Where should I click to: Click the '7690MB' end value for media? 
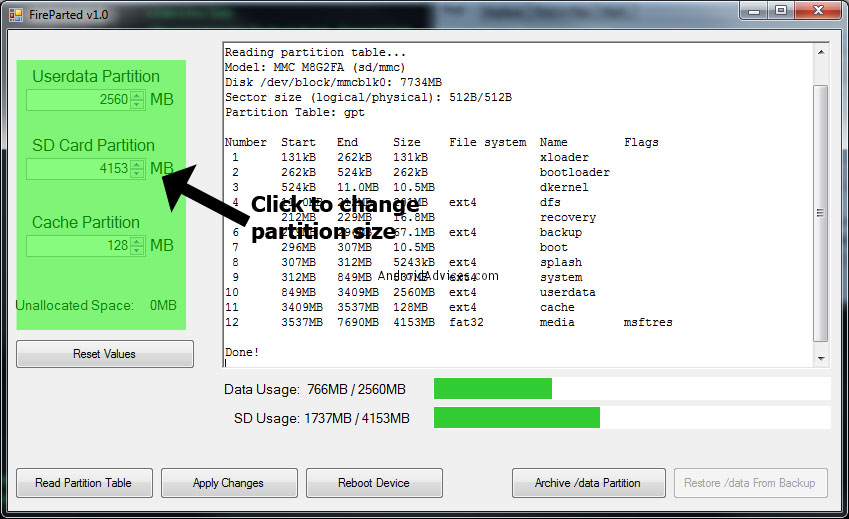pyautogui.click(x=358, y=323)
